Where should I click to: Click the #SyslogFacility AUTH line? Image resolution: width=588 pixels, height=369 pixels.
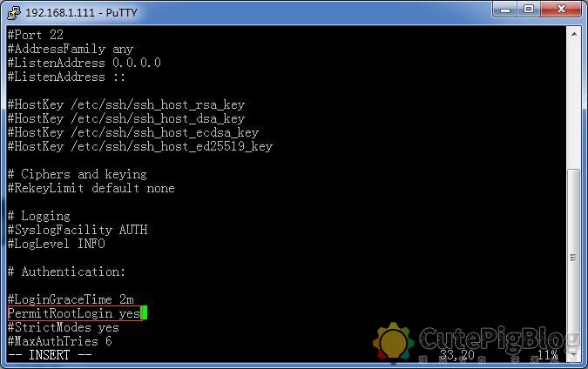coord(78,230)
